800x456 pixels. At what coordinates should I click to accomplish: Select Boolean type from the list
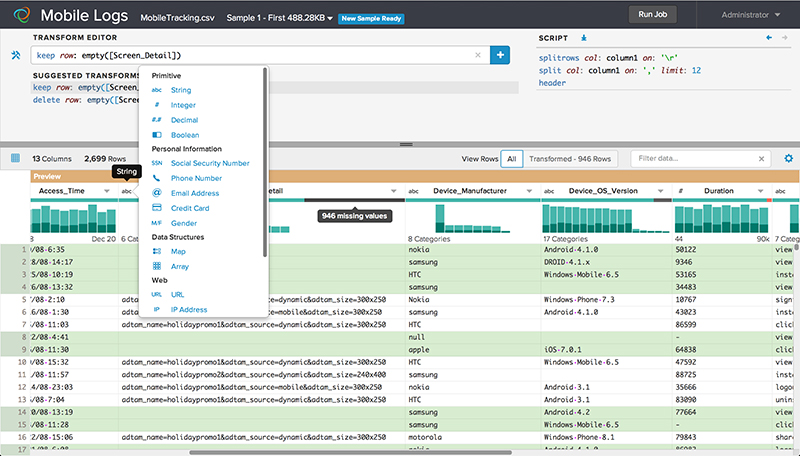click(185, 135)
